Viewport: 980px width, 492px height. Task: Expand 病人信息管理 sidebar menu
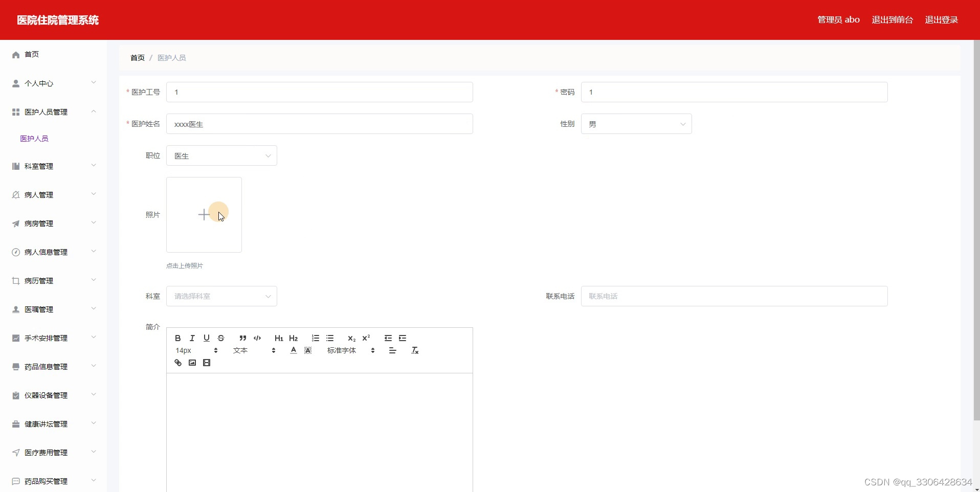(53, 252)
